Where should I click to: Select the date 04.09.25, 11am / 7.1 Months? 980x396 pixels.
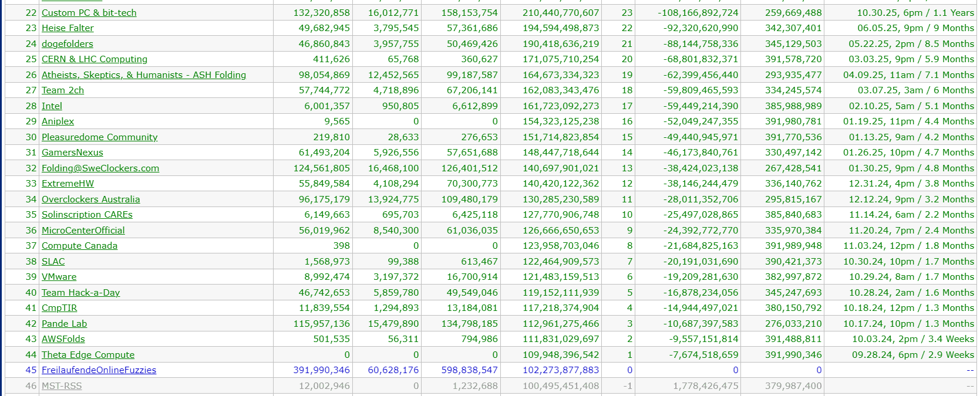(x=909, y=75)
